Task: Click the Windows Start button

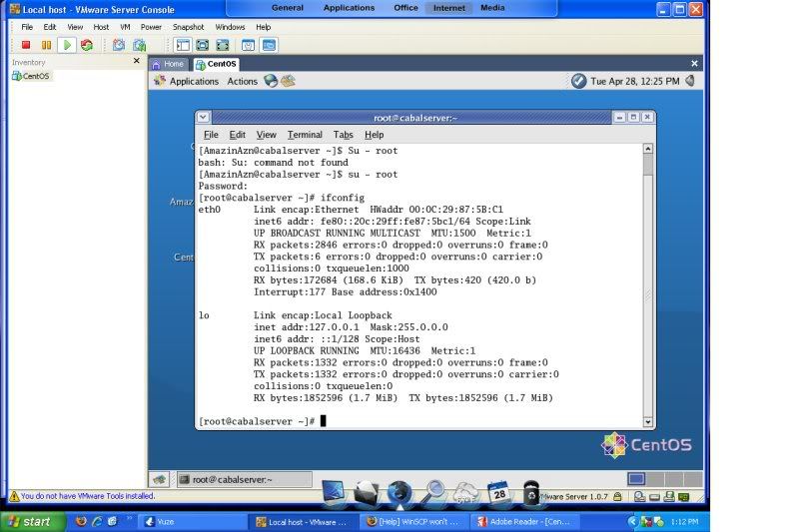Action: point(28,521)
